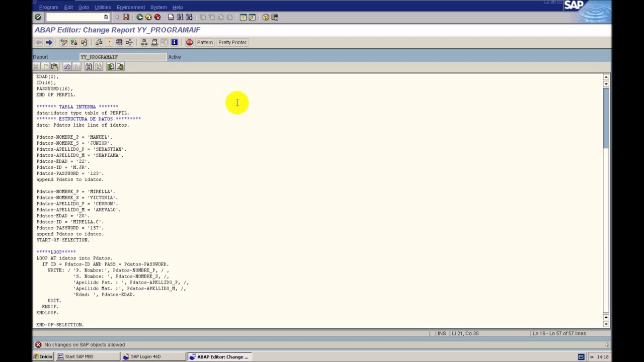Click the Active/Inactive toggle icon
This screenshot has width=644, height=362.
(x=73, y=42)
